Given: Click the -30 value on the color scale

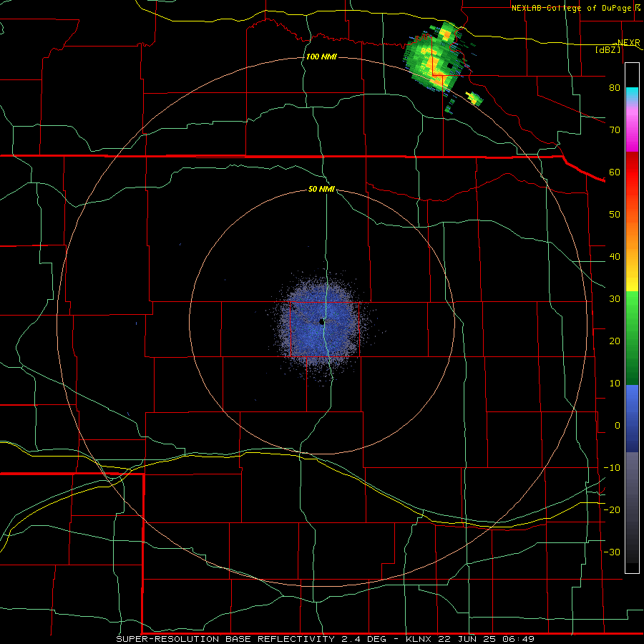Looking at the screenshot, I should (612, 552).
